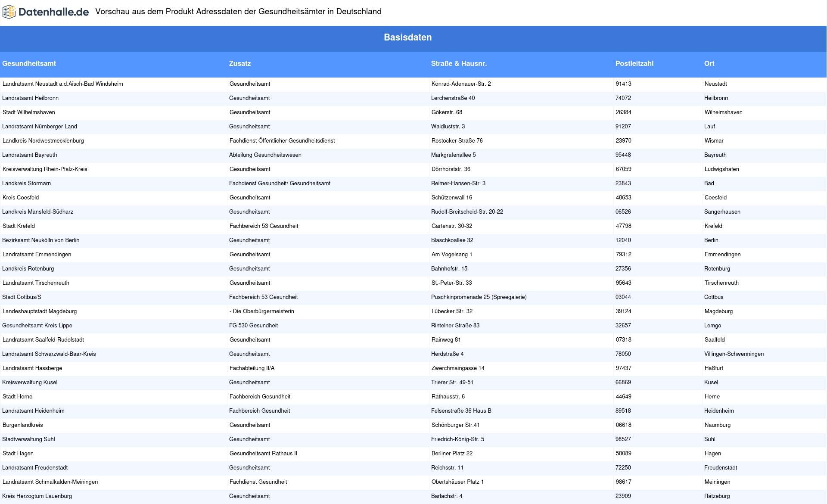
Task: Click Fachdienst Gesundheit/ Gesundheitsamt cell
Action: [x=280, y=184]
